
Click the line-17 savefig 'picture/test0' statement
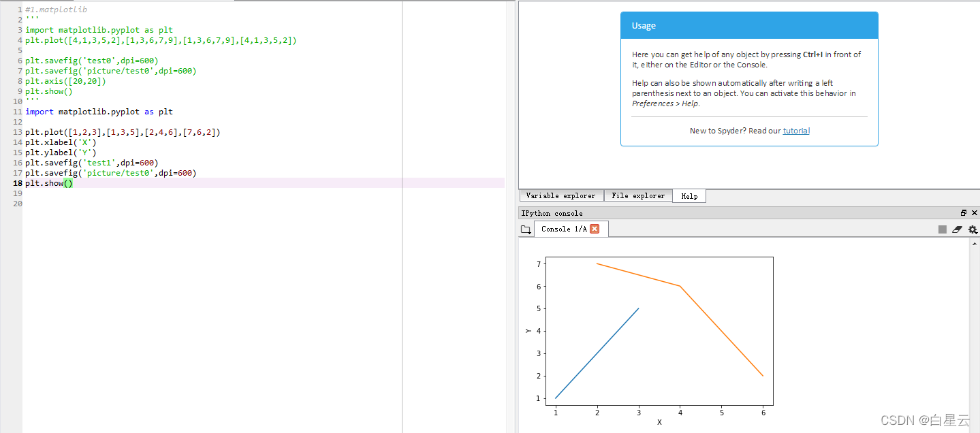[111, 173]
